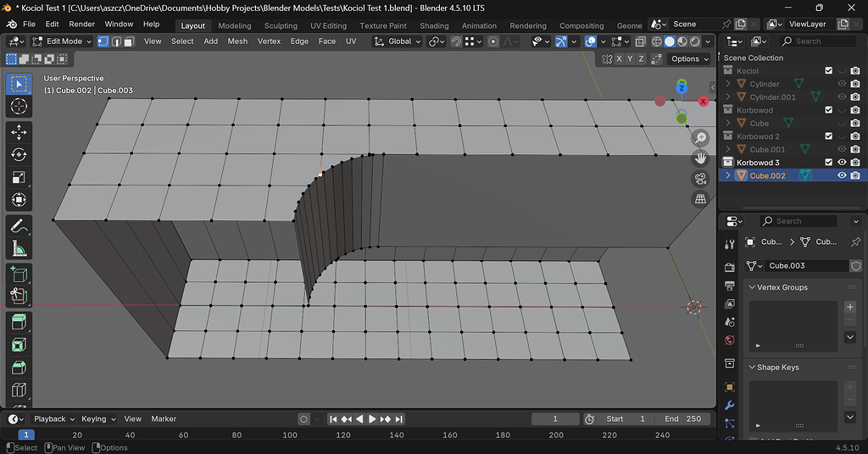Pick the Transform tool
Image resolution: width=868 pixels, height=454 pixels.
pos(19,200)
